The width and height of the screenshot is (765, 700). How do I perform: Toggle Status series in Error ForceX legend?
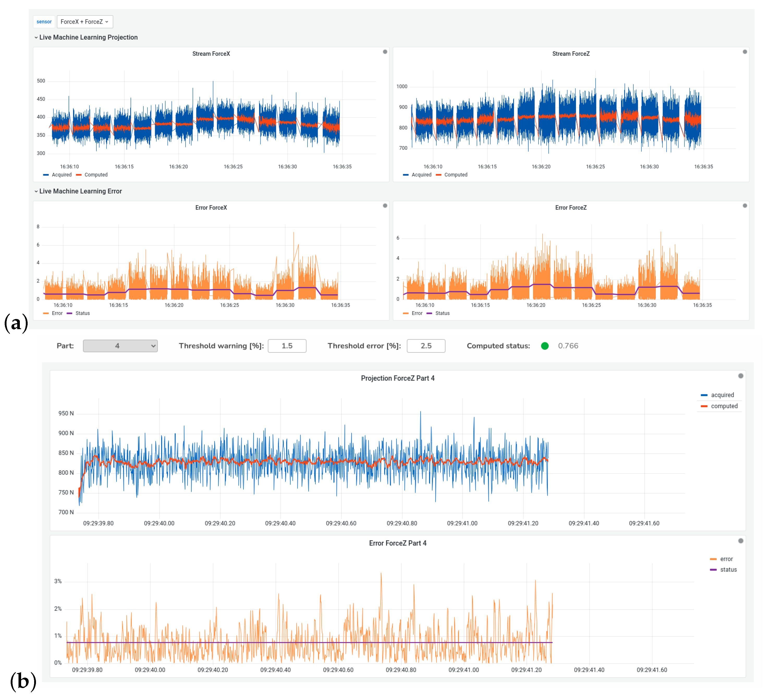(82, 313)
